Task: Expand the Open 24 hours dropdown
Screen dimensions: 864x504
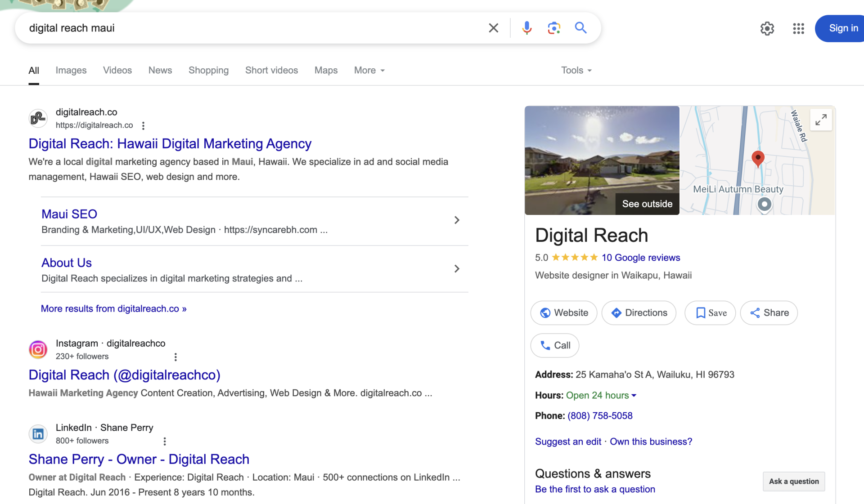Action: 601,395
